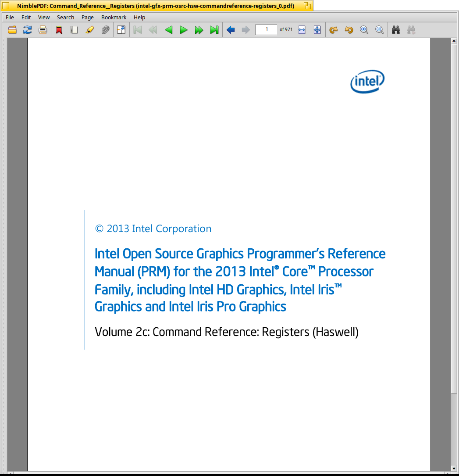The image size is (459, 476).
Task: Open the File menu
Action: [10, 17]
